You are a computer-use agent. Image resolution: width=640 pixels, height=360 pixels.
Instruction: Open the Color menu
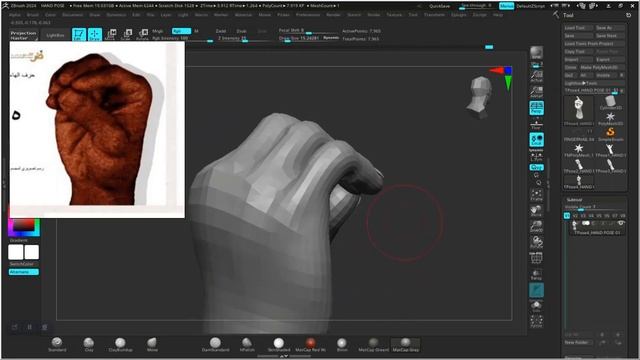50,15
